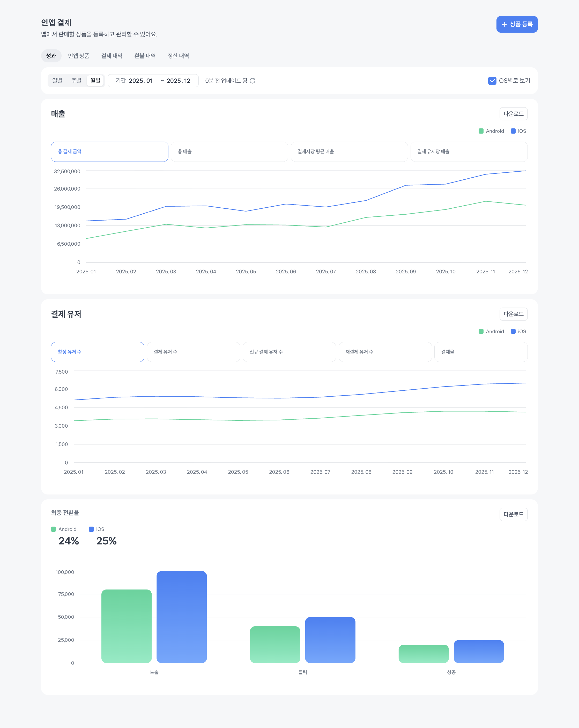Open the end date 2025.12 picker

179,81
